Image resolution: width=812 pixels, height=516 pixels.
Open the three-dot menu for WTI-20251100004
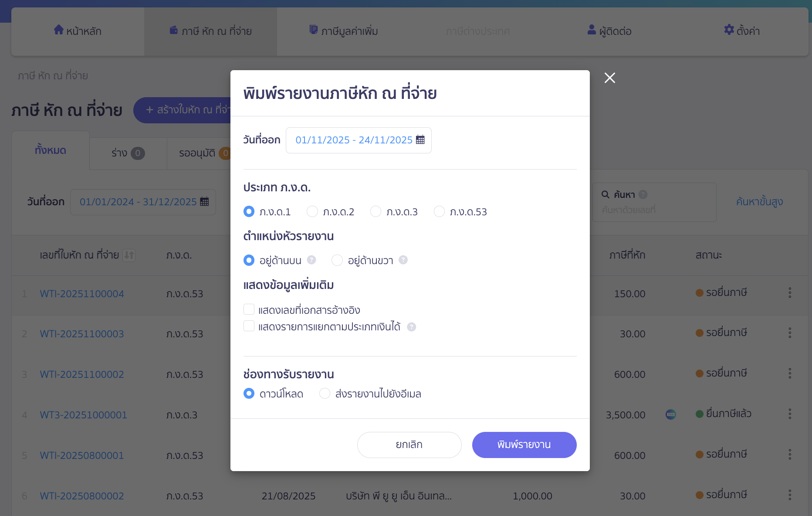pos(790,293)
